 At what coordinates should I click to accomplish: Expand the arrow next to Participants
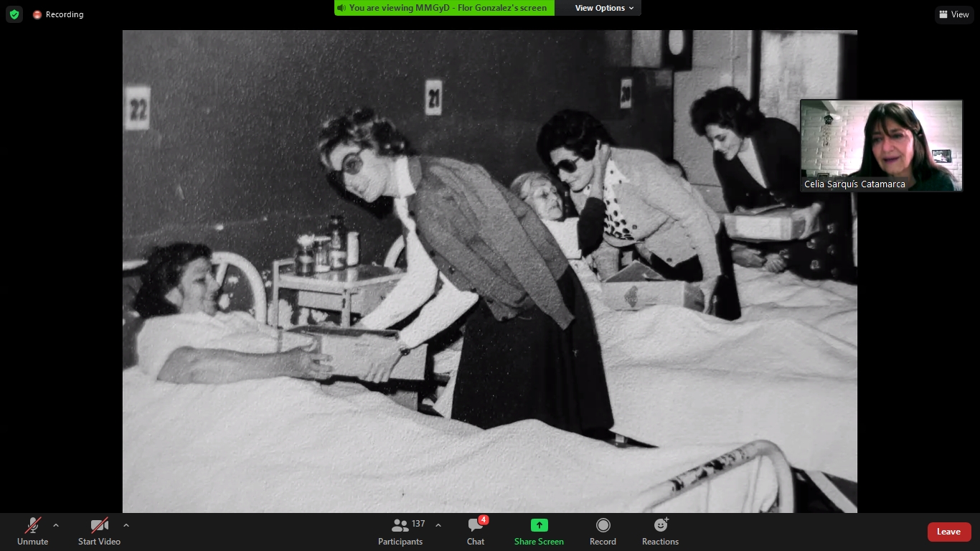pos(438,525)
